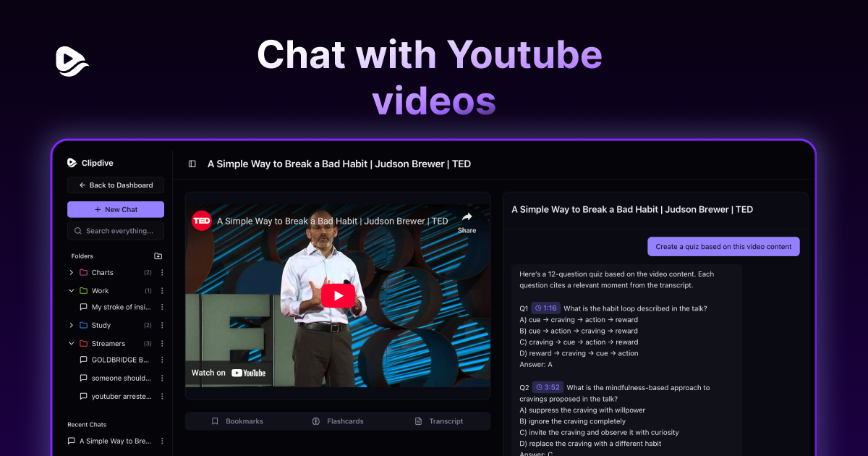
Task: Click the TED channel logo on the video
Action: [202, 221]
